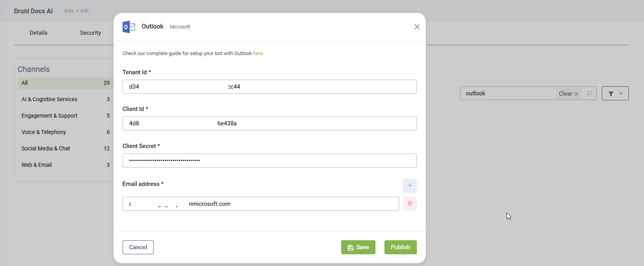Viewport: 644px width, 266px height.
Task: Click the search magnifier icon
Action: coord(589,94)
